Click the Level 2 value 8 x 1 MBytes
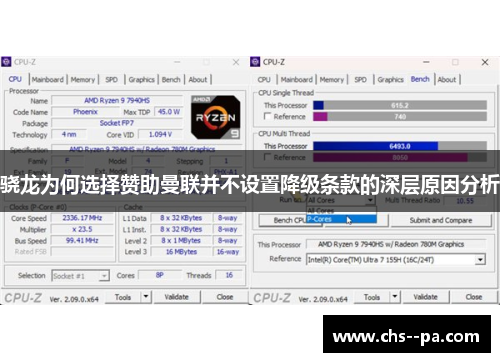The image size is (500, 362). click(181, 240)
